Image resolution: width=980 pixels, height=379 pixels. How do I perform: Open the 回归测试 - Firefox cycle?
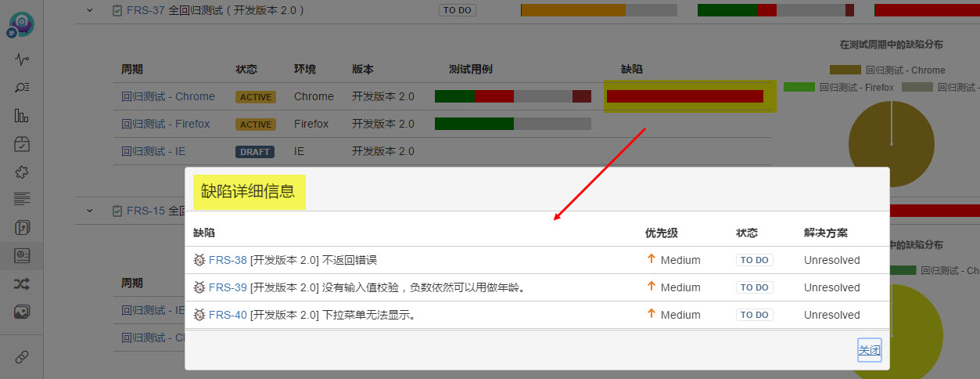(x=166, y=124)
